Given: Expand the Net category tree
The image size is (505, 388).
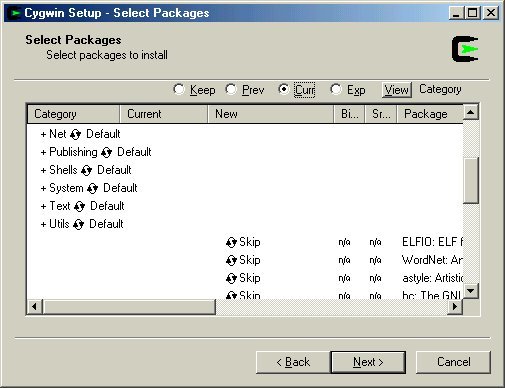Looking at the screenshot, I should 43,134.
